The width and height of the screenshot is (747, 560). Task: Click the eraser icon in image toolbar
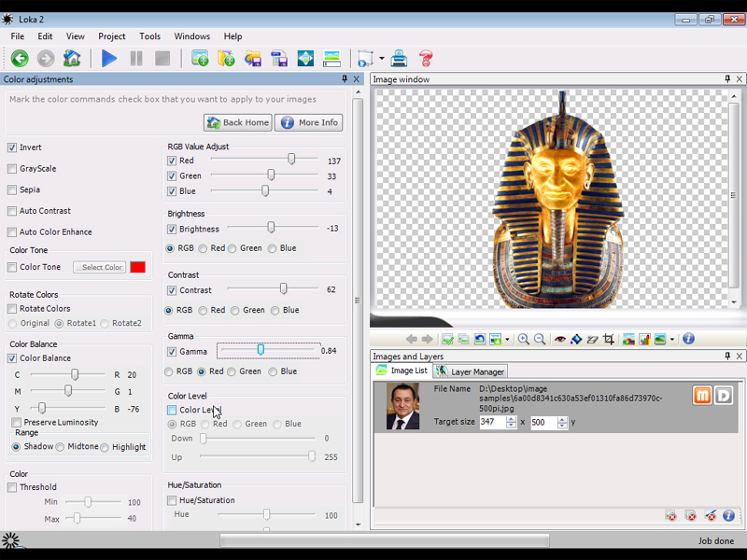point(592,339)
